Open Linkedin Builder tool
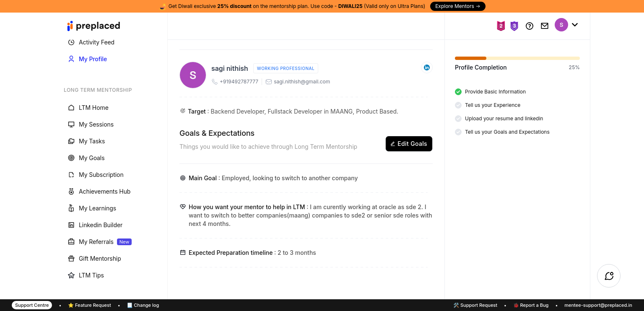 pyautogui.click(x=101, y=225)
